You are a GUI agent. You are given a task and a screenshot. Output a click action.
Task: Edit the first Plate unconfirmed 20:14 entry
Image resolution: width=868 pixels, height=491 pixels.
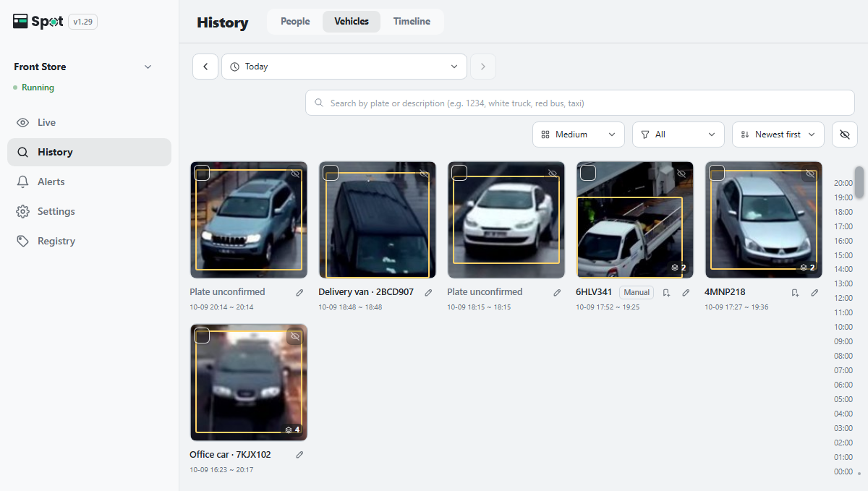299,293
